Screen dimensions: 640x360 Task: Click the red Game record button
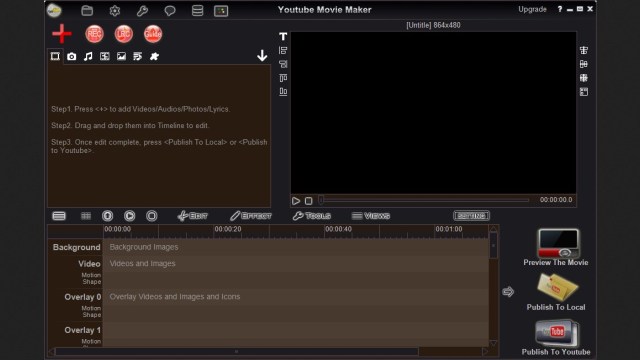pos(153,34)
